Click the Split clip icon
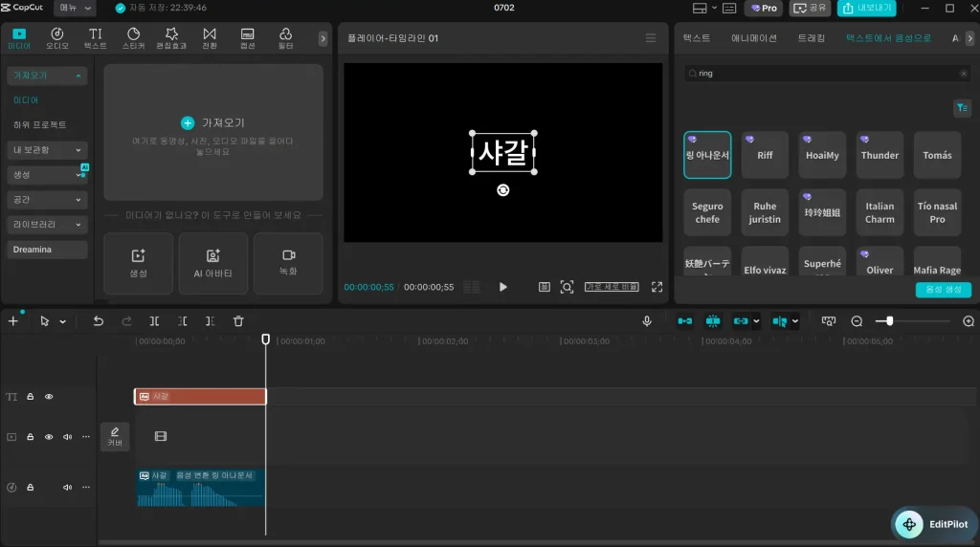The width and height of the screenshot is (980, 547). 154,321
